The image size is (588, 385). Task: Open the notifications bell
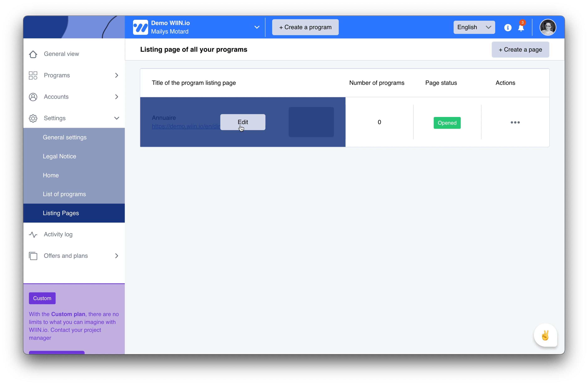(521, 28)
